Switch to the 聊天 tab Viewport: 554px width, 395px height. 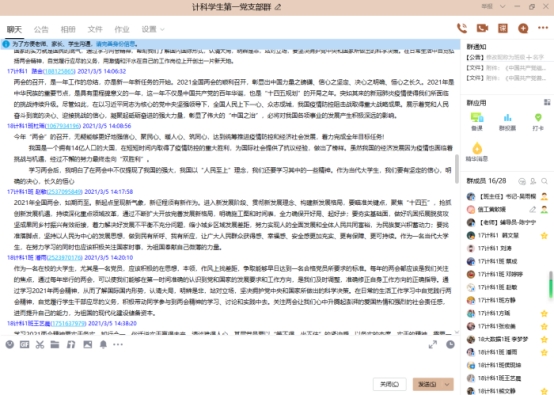[x=14, y=29]
